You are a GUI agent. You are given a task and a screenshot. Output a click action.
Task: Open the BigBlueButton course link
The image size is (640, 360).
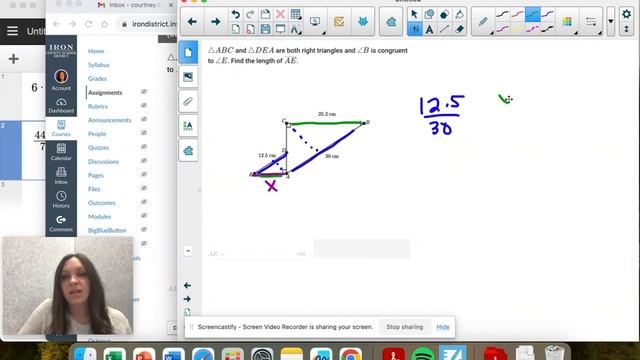point(107,230)
